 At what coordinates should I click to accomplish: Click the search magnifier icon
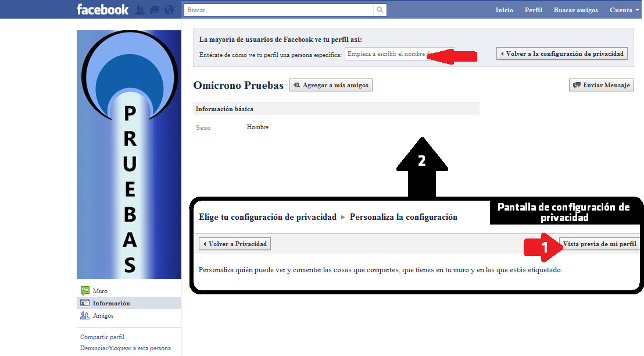(380, 10)
